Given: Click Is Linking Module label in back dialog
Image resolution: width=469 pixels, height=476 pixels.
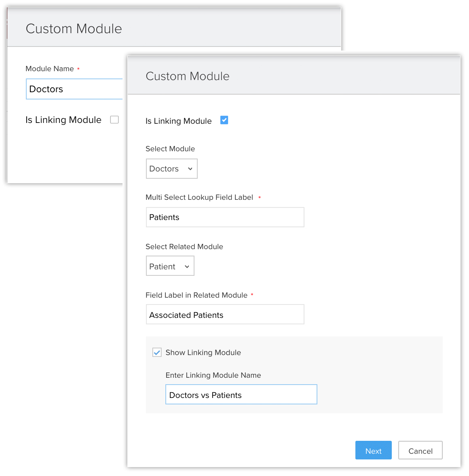Looking at the screenshot, I should pos(63,120).
